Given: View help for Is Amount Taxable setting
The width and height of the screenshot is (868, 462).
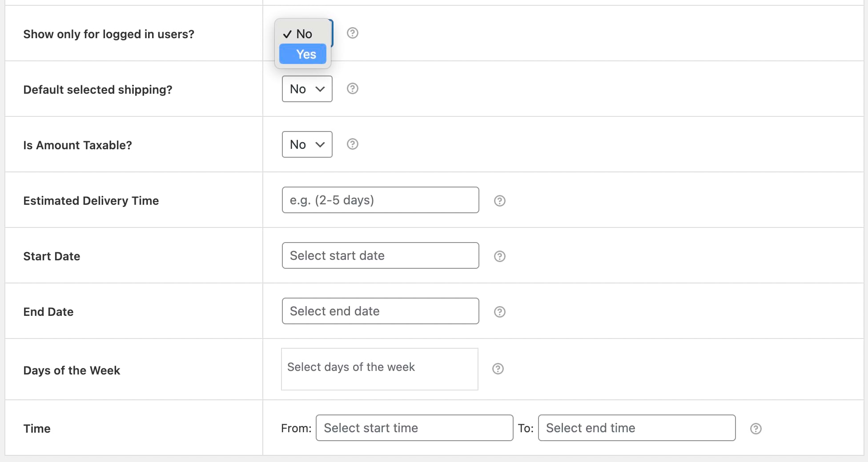Looking at the screenshot, I should click(x=352, y=144).
